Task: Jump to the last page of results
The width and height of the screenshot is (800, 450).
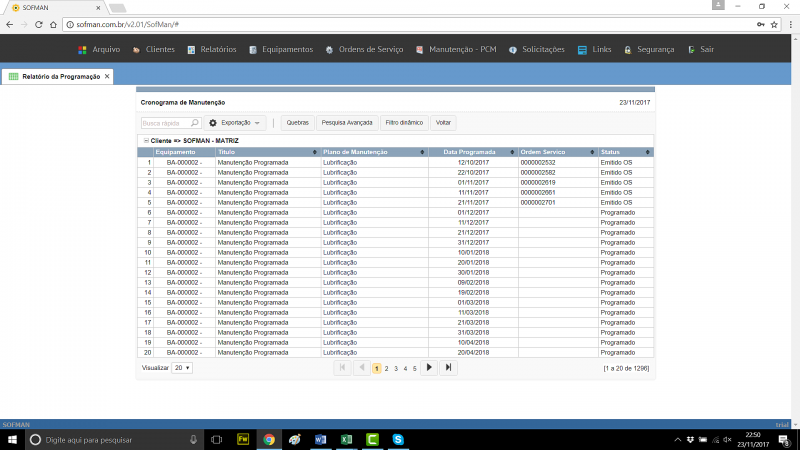Action: 449,368
